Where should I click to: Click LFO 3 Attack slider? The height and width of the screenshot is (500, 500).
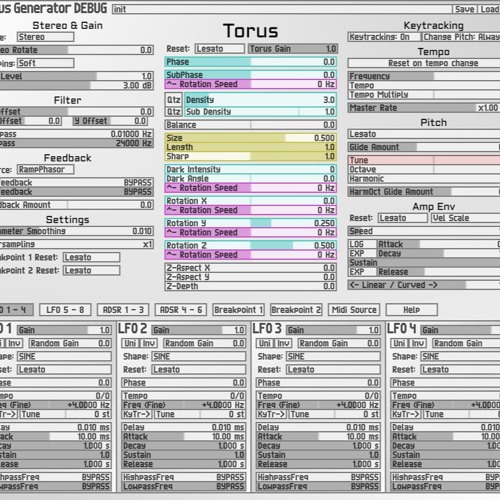click(x=318, y=436)
